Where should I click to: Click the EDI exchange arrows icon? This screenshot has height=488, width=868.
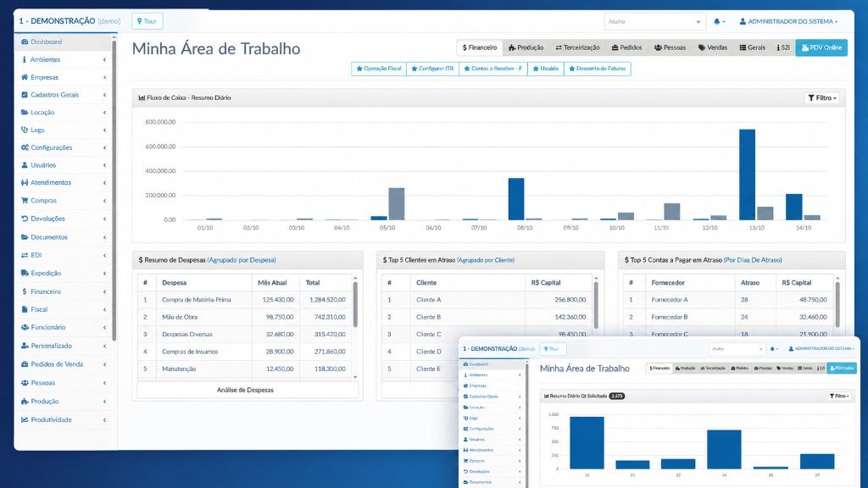pos(25,255)
